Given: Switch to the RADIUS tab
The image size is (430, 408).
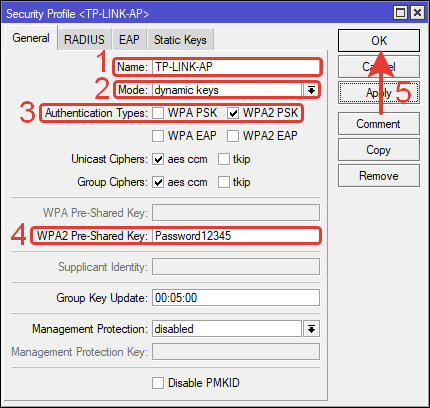Looking at the screenshot, I should pos(84,40).
